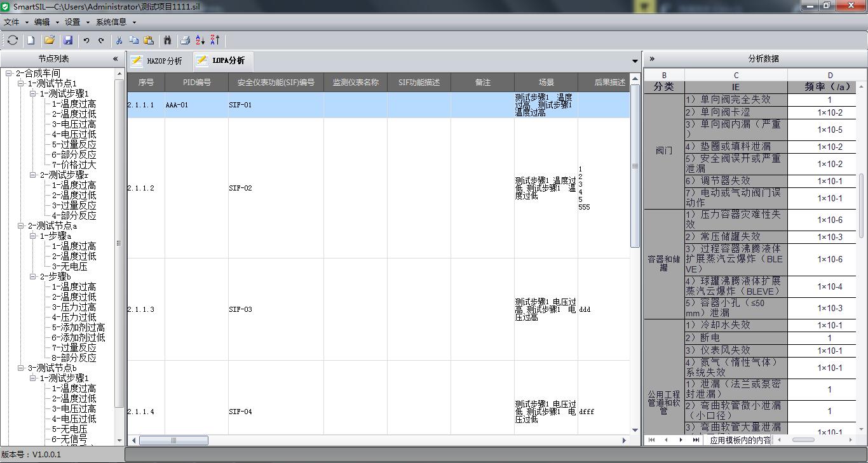
Task: Cut the selection with the scissors icon
Action: (x=119, y=40)
